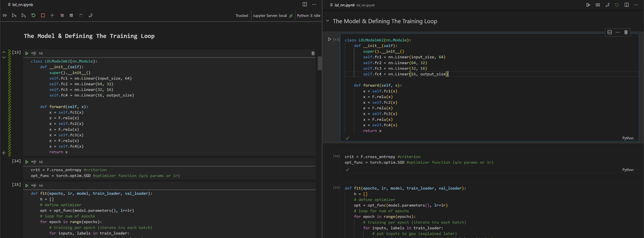Viewport: 644px width, 238px height.
Task: Open more actions menu of left editor
Action: click(314, 4)
